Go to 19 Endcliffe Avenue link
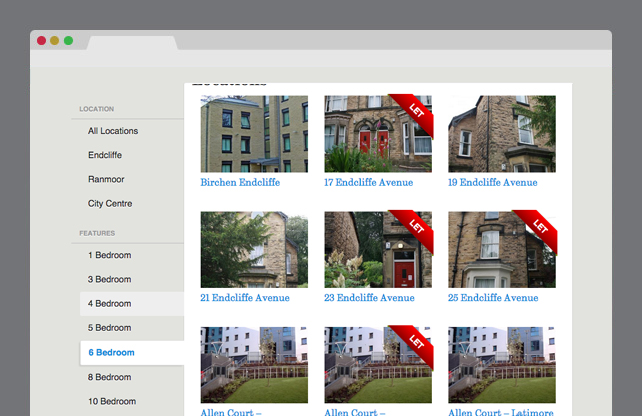This screenshot has width=642, height=416. point(492,183)
